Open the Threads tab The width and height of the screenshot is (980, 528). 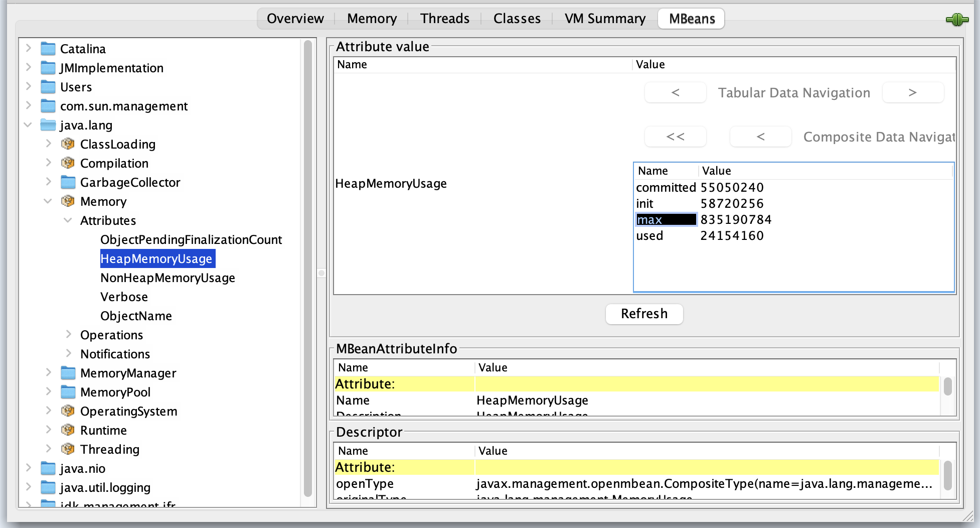point(444,19)
